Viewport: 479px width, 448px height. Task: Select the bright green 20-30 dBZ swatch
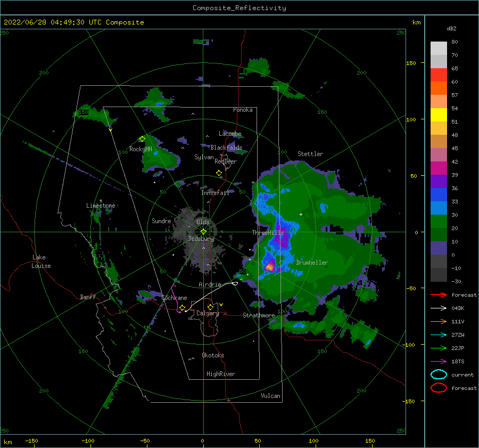coord(439,222)
